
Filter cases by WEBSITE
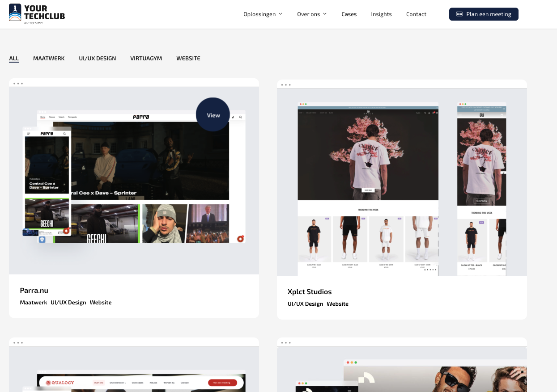[188, 59]
